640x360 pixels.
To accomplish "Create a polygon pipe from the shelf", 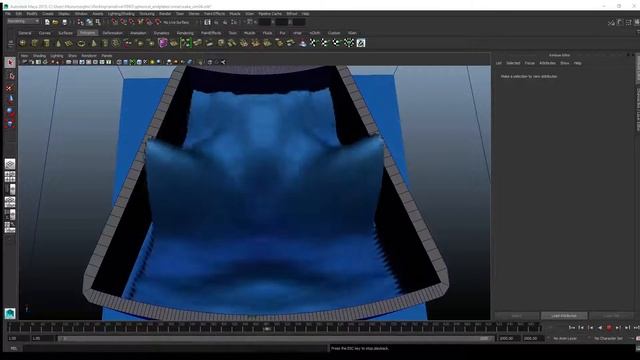I will coord(105,43).
